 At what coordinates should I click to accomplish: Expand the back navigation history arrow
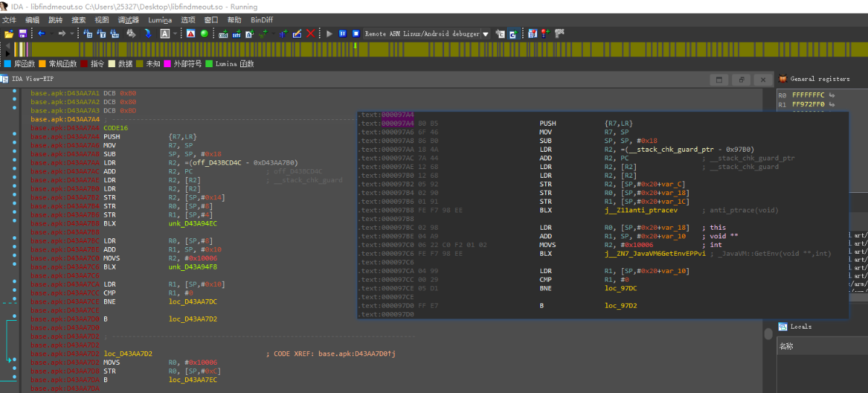[x=51, y=34]
